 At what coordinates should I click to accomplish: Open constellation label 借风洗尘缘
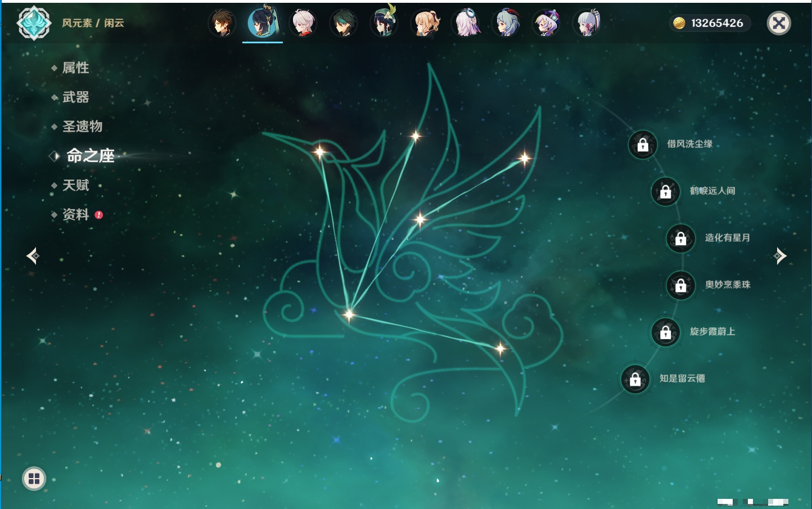pyautogui.click(x=690, y=144)
